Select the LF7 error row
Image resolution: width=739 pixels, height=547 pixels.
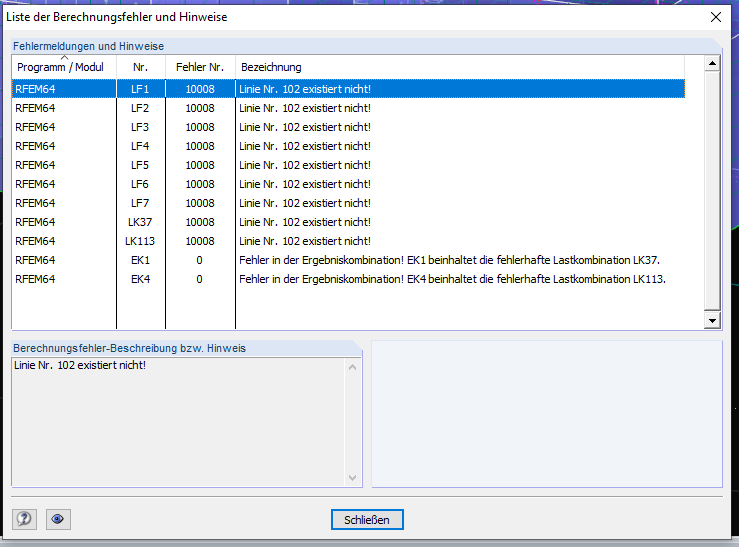[x=348, y=203]
